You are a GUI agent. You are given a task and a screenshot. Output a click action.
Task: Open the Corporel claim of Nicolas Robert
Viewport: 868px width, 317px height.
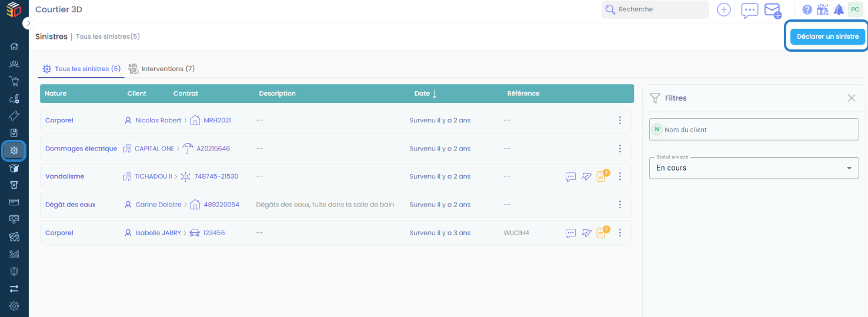59,120
